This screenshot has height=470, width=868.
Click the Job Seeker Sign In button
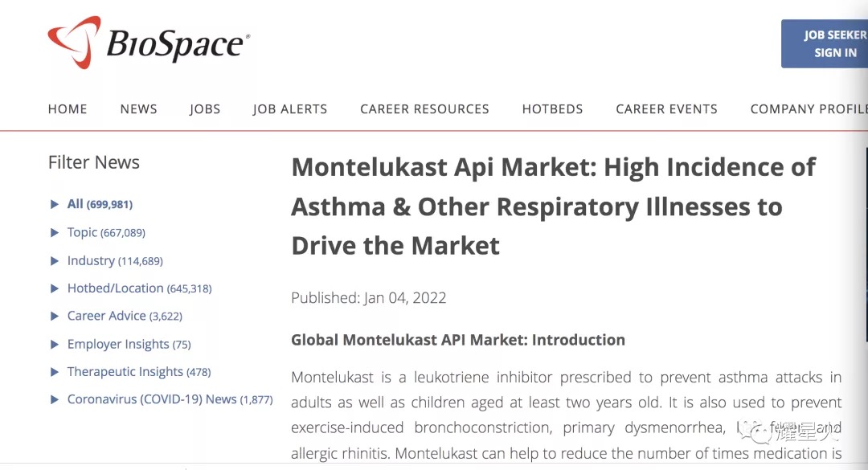[825, 43]
